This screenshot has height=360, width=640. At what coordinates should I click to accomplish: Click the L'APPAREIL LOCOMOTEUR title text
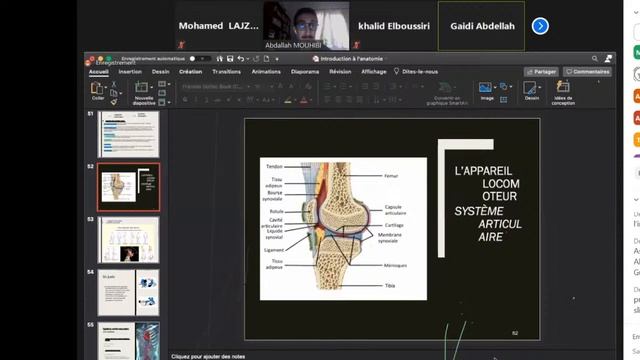[x=488, y=183]
